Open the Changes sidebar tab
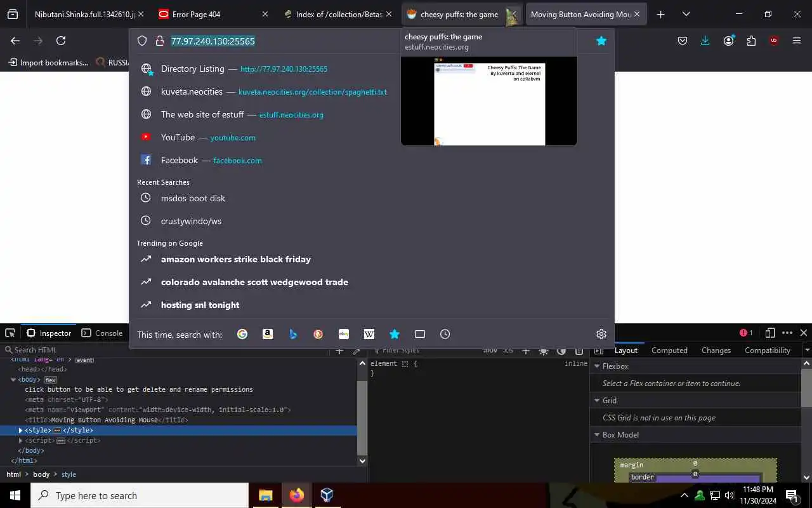This screenshot has height=508, width=812. coord(716,351)
